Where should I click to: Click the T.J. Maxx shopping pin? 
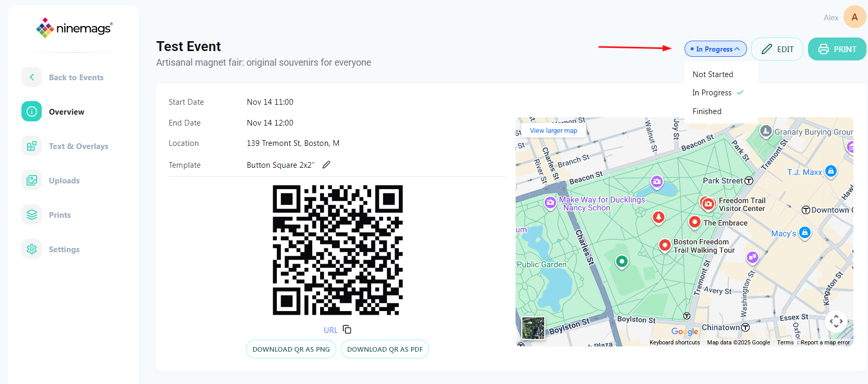pyautogui.click(x=831, y=171)
